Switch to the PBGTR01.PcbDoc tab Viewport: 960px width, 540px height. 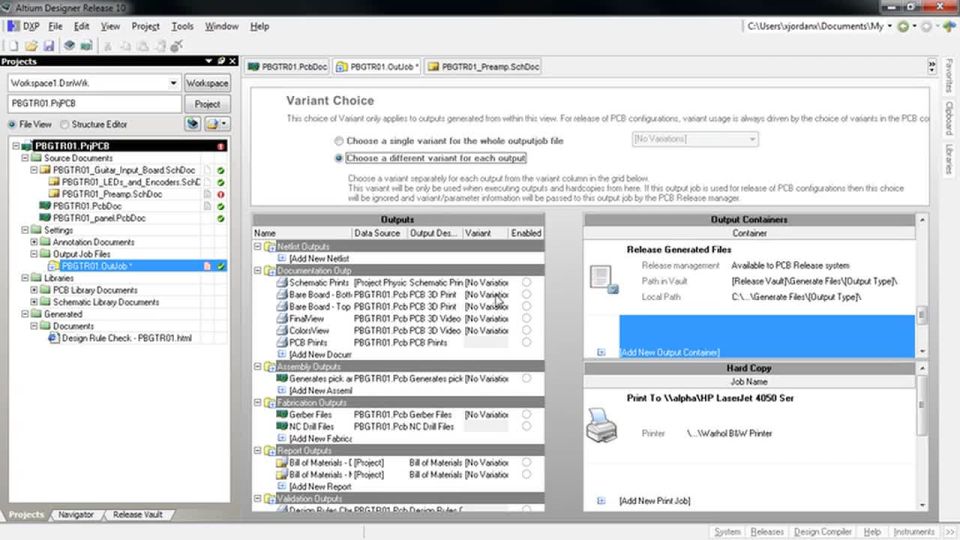pyautogui.click(x=288, y=67)
